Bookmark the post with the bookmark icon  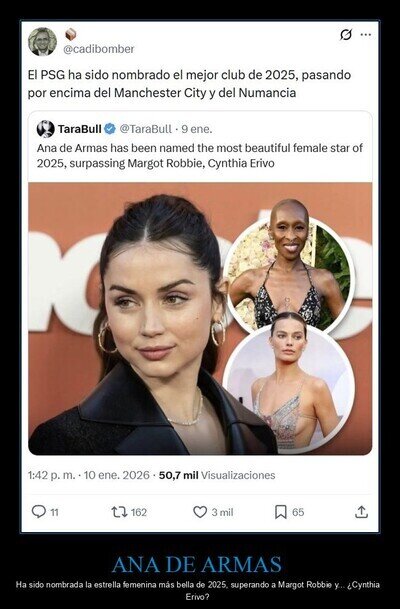click(x=280, y=512)
